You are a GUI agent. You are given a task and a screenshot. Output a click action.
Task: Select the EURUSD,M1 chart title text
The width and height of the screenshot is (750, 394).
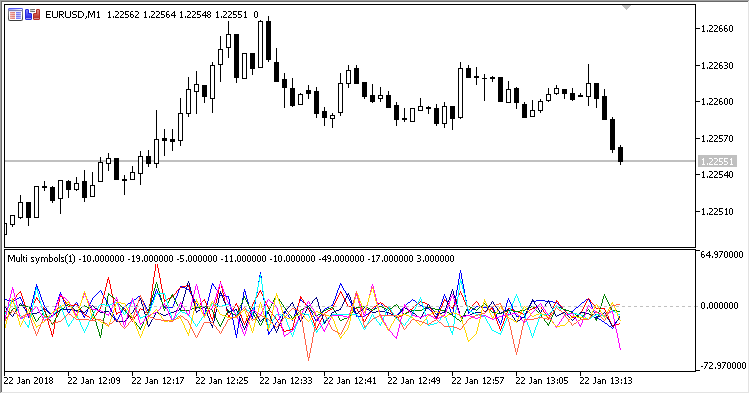point(73,15)
